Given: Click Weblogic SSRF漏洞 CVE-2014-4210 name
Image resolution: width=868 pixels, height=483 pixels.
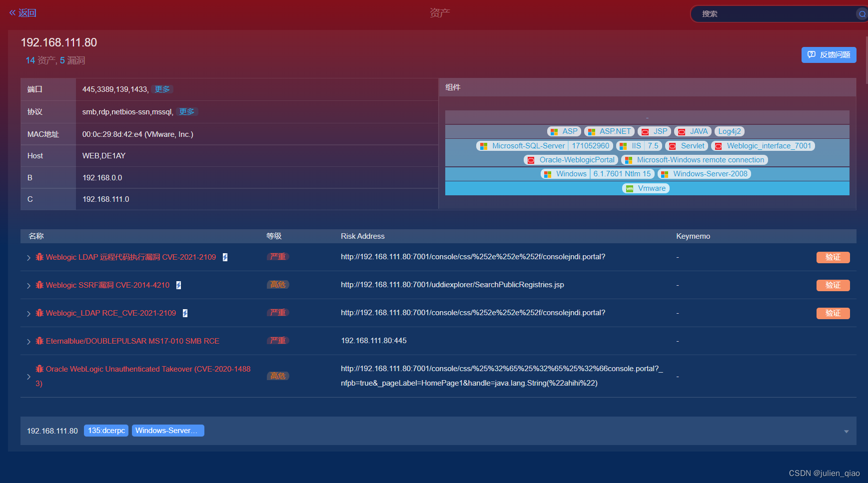Looking at the screenshot, I should [x=107, y=285].
